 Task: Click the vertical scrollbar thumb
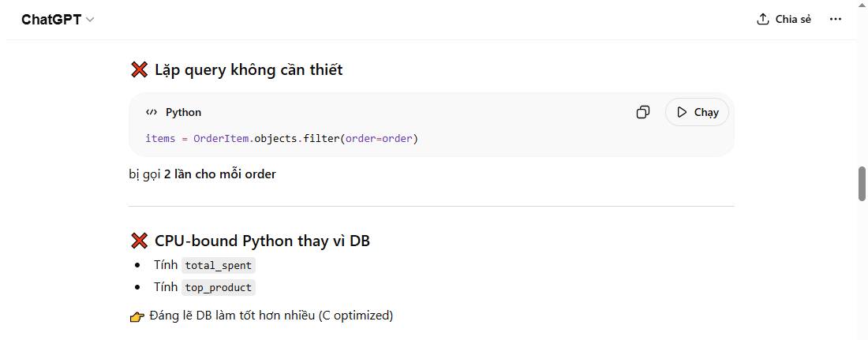862,184
